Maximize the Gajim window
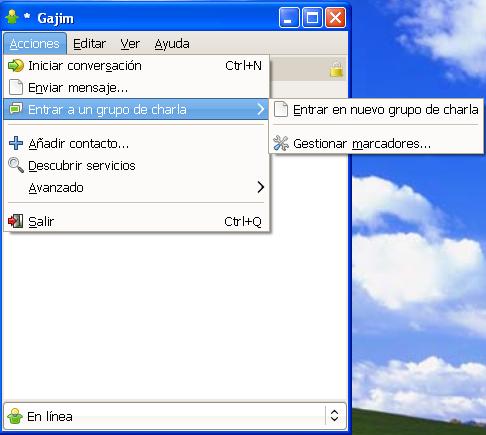Viewport: 486px width, 435px height. tap(312, 18)
